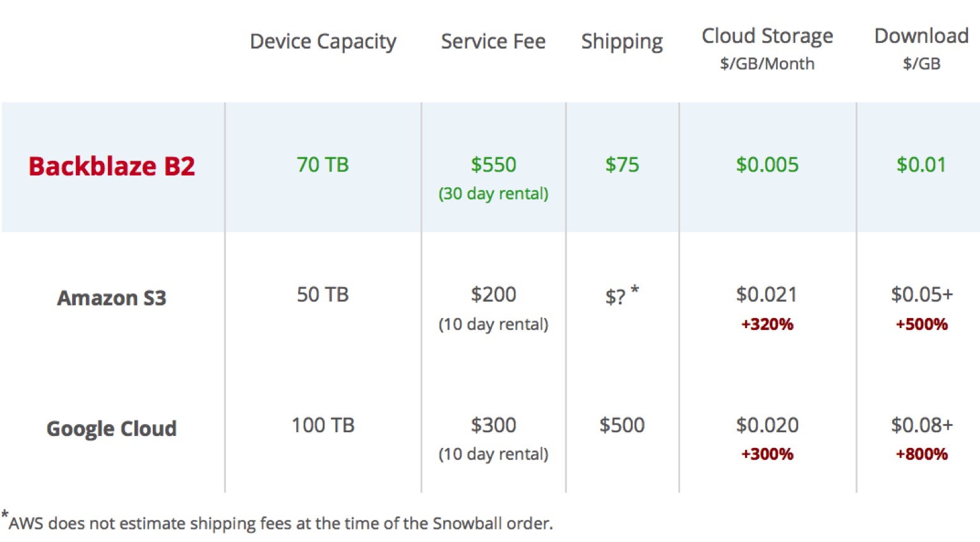
Task: Click the $75 shipping cost cell
Action: point(622,165)
